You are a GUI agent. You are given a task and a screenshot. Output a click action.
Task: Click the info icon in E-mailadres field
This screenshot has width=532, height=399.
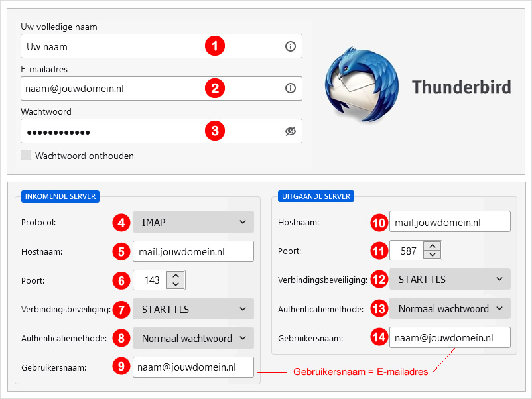[291, 88]
